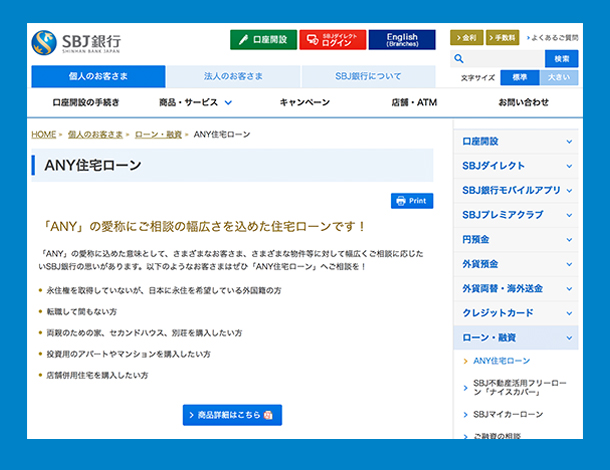Set text size to 大きい
Viewport: 610px width, 470px height.
pos(559,77)
